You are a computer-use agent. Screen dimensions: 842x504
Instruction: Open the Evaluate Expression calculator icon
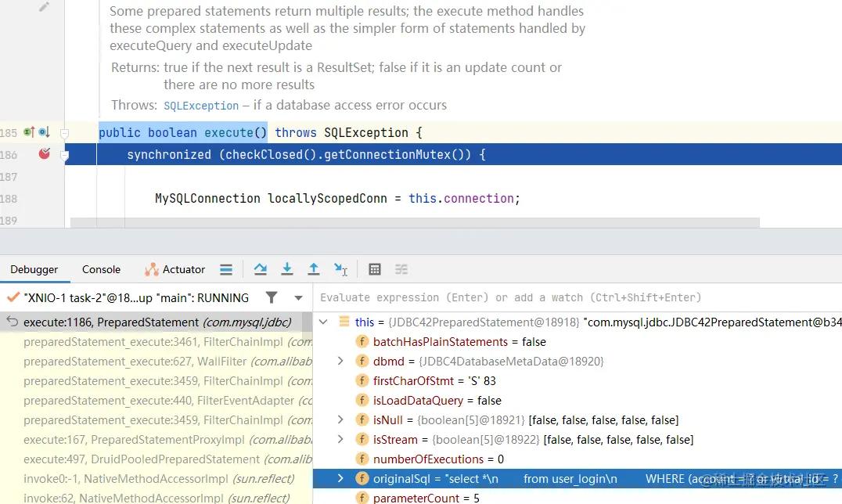pos(375,269)
